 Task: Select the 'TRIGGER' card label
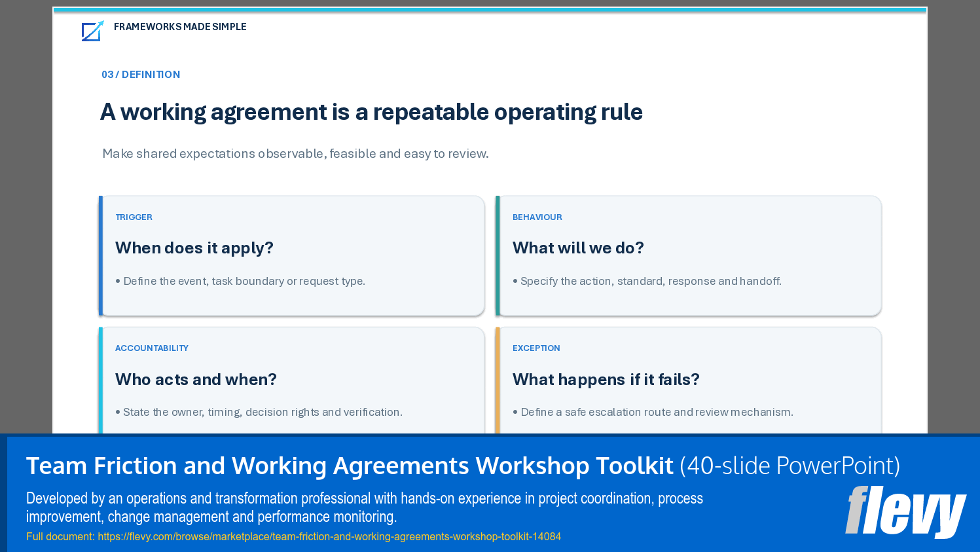coord(134,217)
